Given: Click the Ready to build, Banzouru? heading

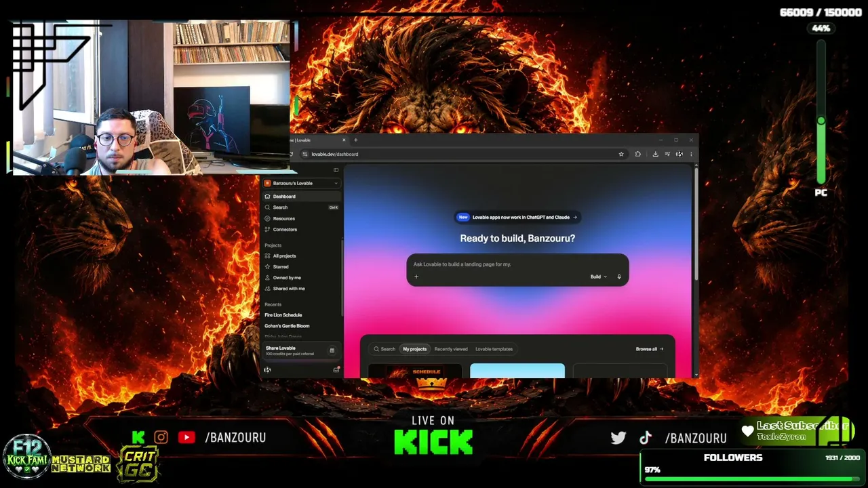Looking at the screenshot, I should 517,239.
